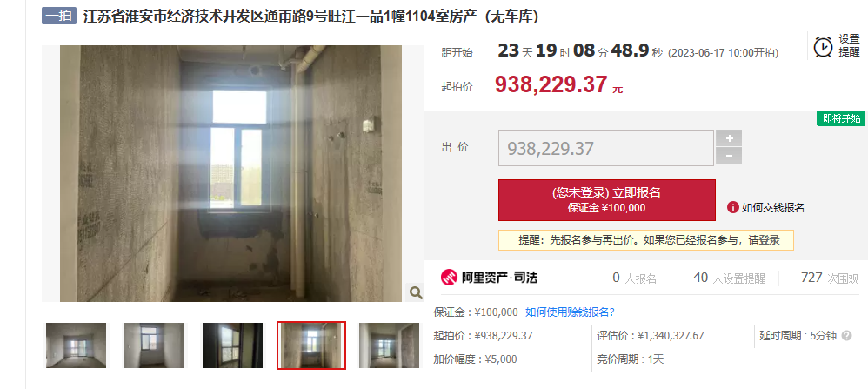Click the alarm clock reminder icon
This screenshot has width=868, height=389.
pos(823,46)
